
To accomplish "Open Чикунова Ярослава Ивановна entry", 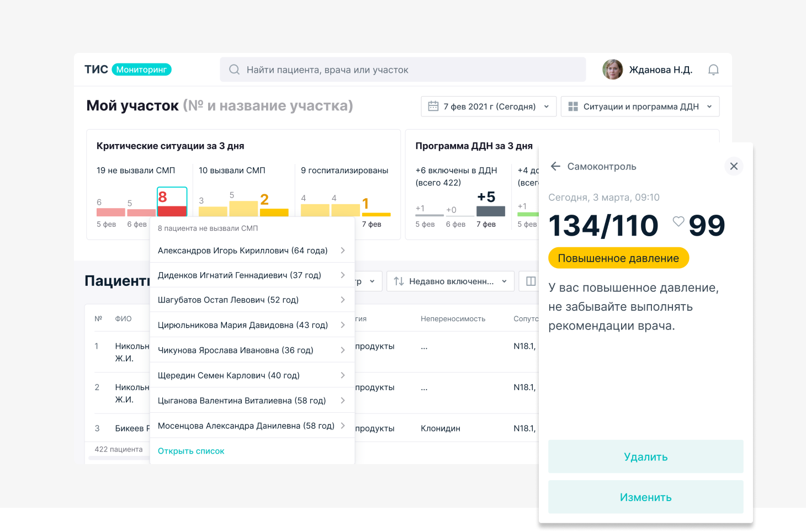I will click(252, 350).
